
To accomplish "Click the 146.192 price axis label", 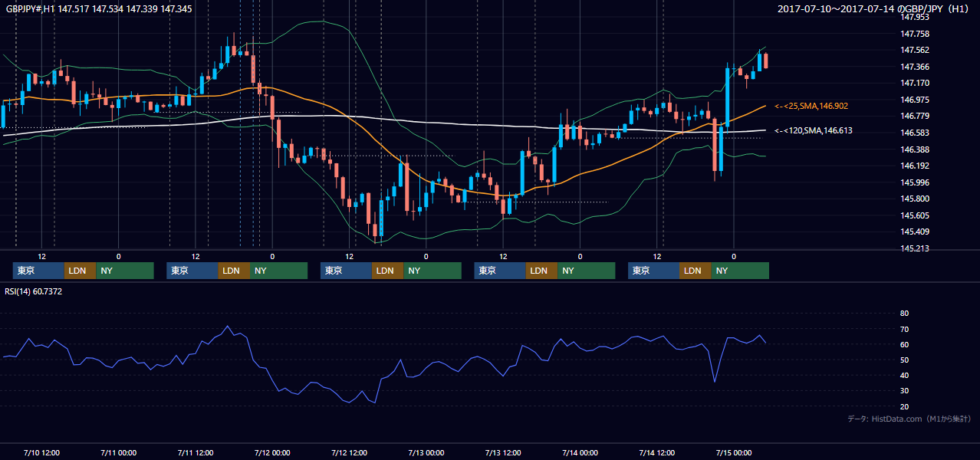I will click(914, 166).
